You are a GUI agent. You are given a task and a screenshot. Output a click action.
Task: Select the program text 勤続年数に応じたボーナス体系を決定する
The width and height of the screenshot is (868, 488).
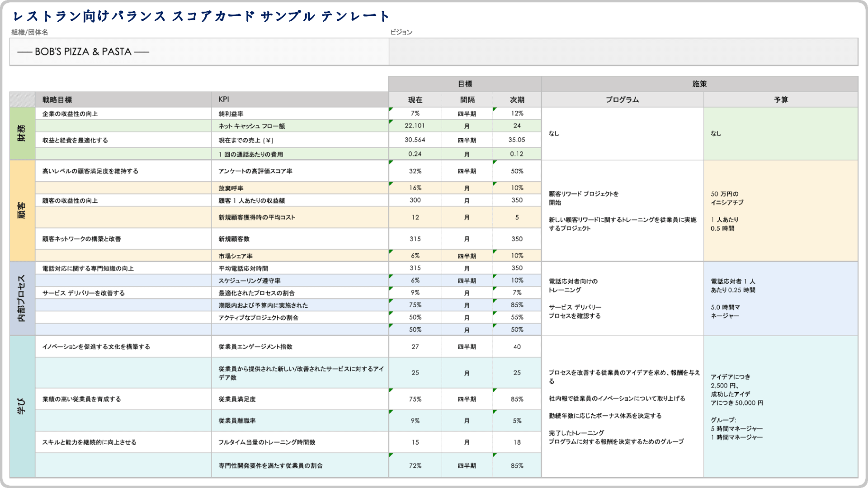pos(605,416)
